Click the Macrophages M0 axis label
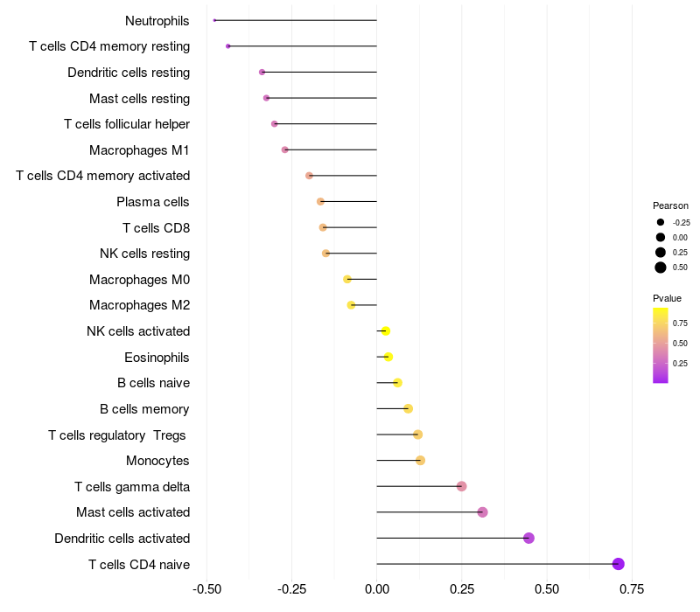The height and width of the screenshot is (612, 700). [x=140, y=280]
